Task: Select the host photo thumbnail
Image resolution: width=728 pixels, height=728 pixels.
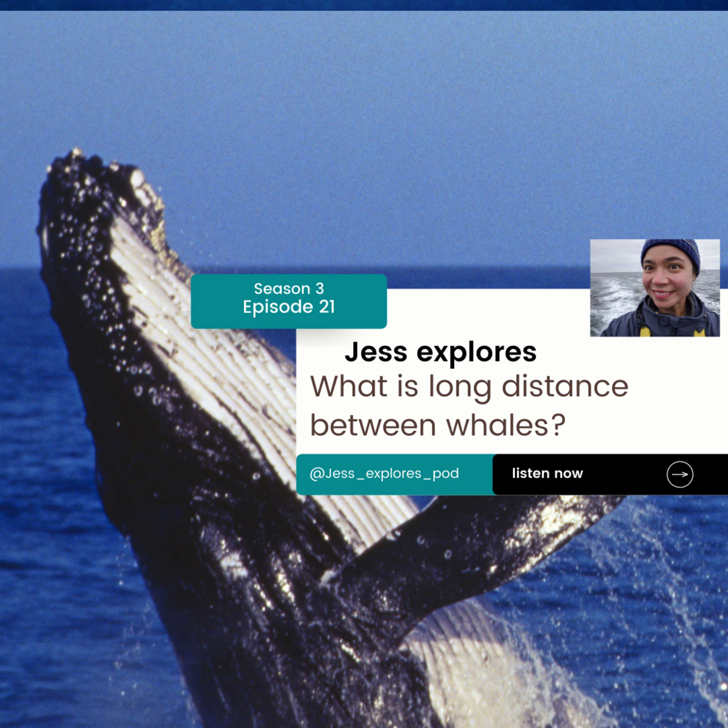Action: coord(654,288)
